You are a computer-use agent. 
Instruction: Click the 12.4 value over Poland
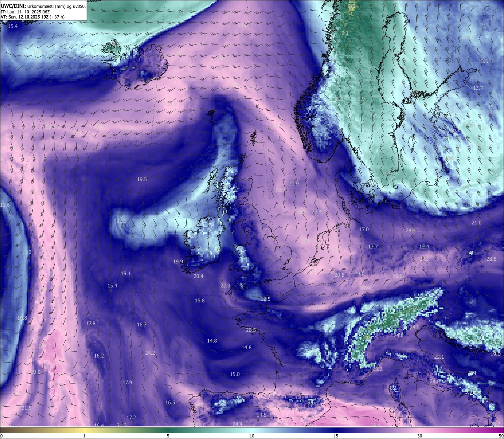(424, 246)
